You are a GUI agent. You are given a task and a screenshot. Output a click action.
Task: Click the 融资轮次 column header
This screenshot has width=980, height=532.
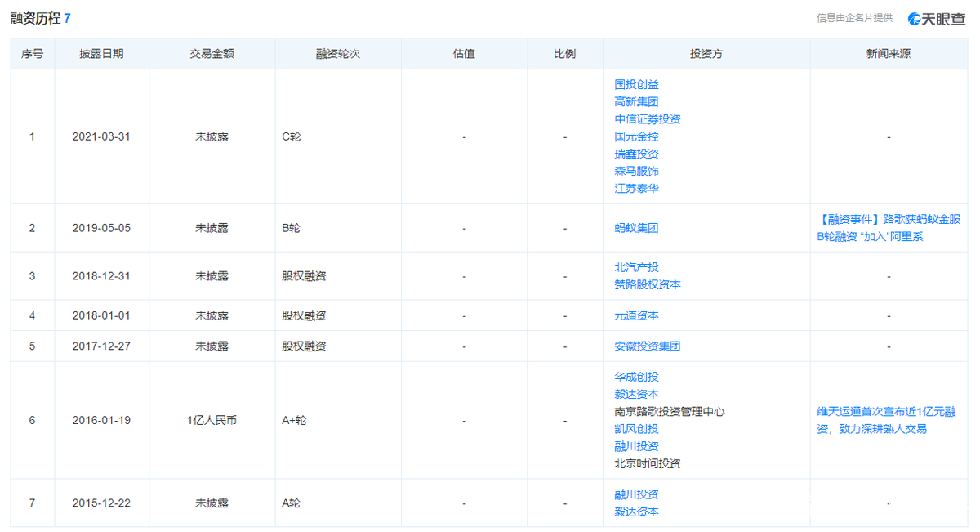[338, 54]
